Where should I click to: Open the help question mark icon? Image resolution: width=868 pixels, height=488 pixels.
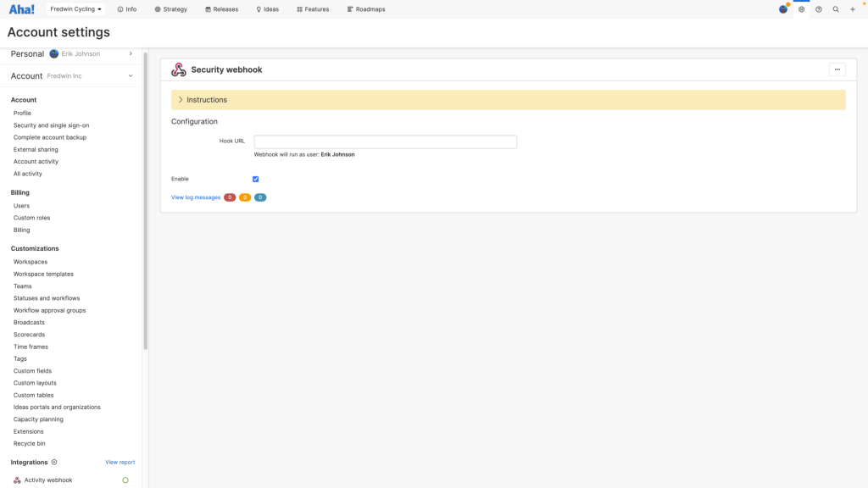click(819, 9)
